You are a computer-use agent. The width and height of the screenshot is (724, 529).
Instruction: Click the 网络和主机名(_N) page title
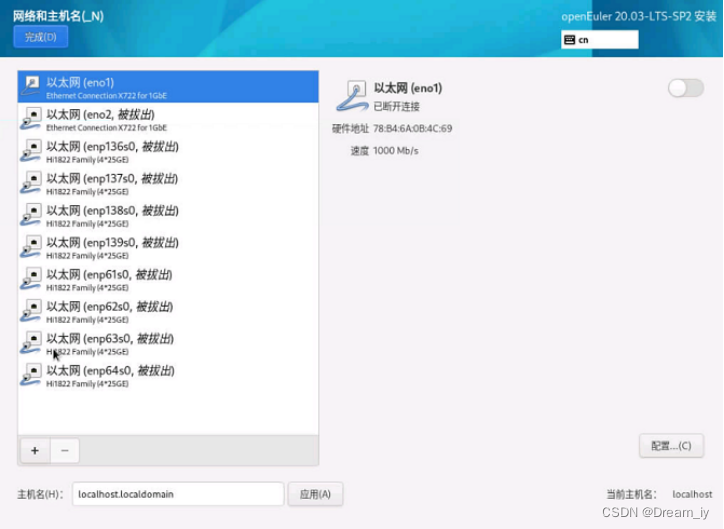(x=59, y=17)
